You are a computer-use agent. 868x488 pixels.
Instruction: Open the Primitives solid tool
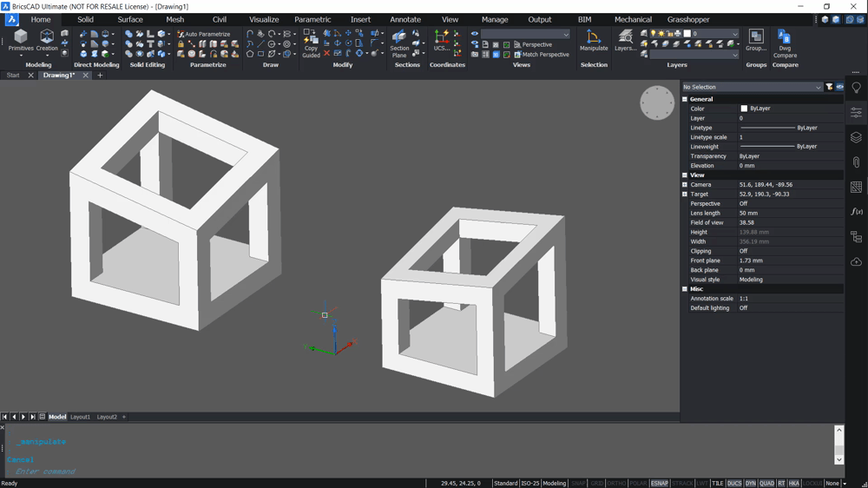pyautogui.click(x=21, y=42)
